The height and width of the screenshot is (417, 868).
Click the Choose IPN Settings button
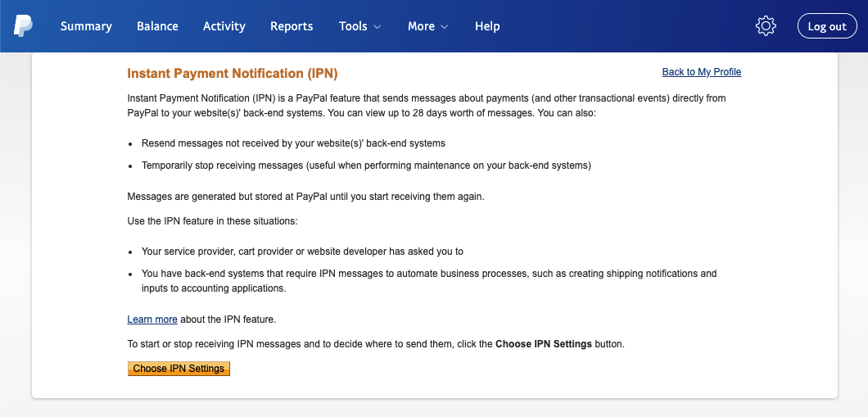coord(179,369)
